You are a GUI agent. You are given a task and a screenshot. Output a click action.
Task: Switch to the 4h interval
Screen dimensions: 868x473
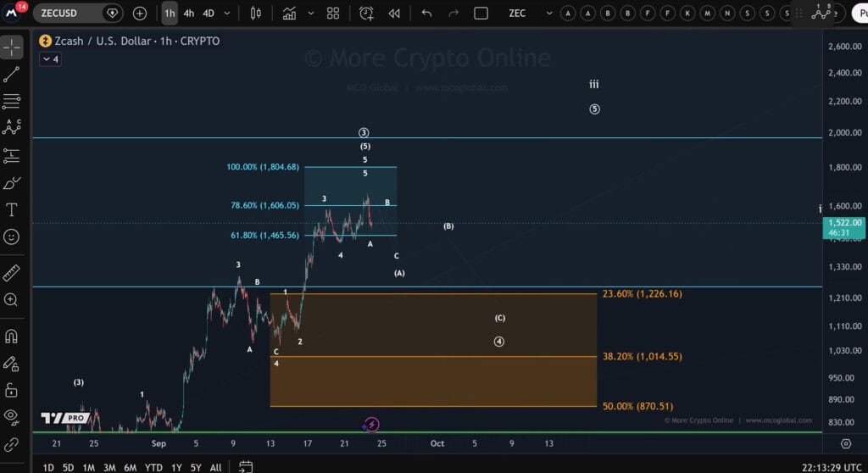click(x=189, y=14)
